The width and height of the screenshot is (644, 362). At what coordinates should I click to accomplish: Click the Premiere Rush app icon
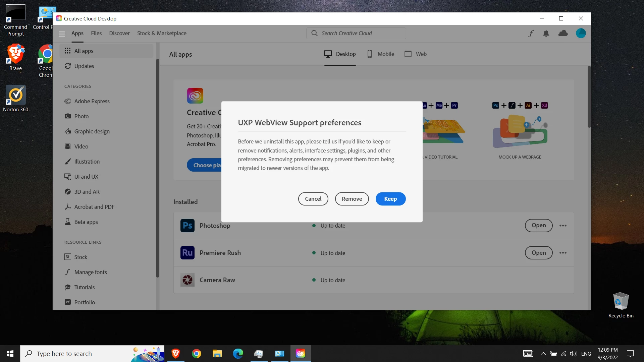point(187,253)
